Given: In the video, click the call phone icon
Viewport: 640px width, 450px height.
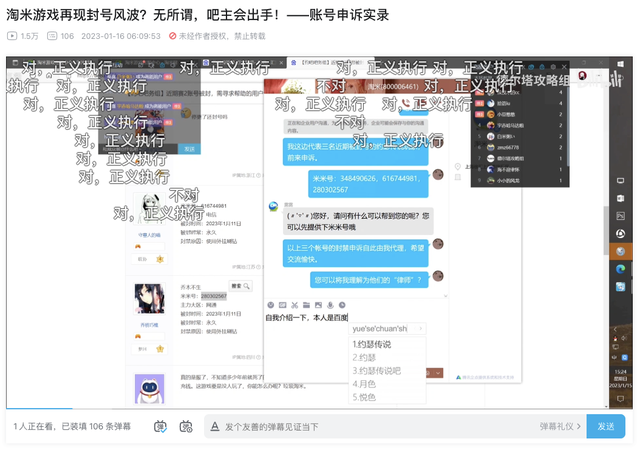Looking at the screenshot, I should (406, 103).
